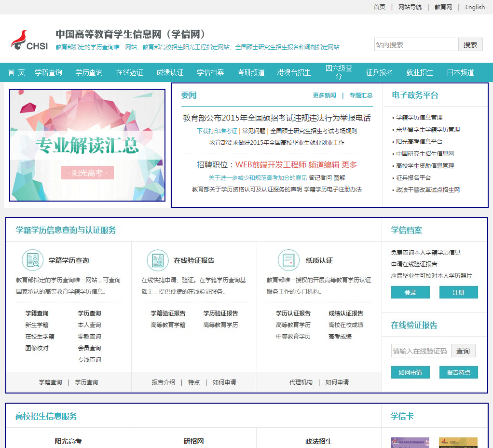Focus the 请输入在线验证码 input field

[x=421, y=351]
